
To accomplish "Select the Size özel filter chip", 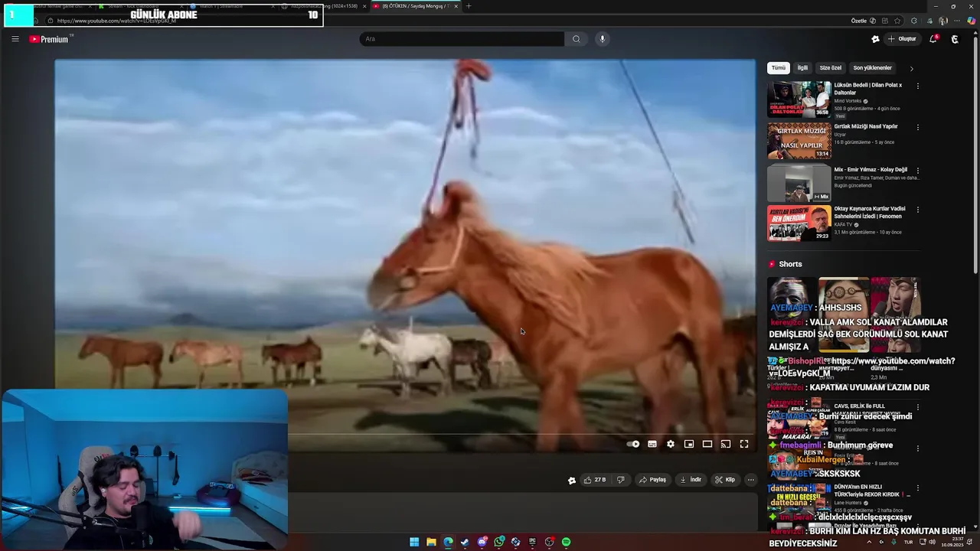I will [x=831, y=68].
